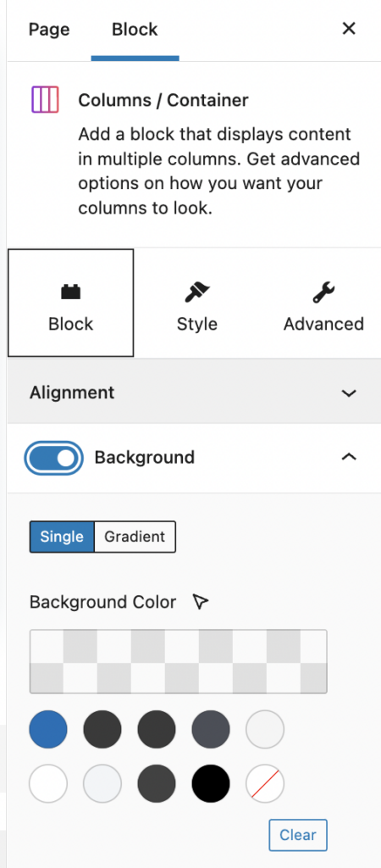Pick the blue color swatch

click(x=48, y=730)
